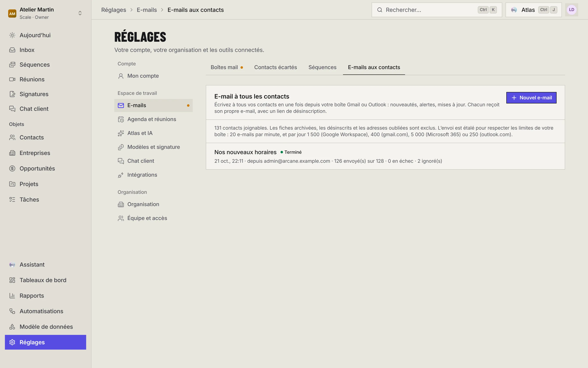Focus the Rechercher search field
Image resolution: width=588 pixels, height=368 pixels.
[437, 10]
